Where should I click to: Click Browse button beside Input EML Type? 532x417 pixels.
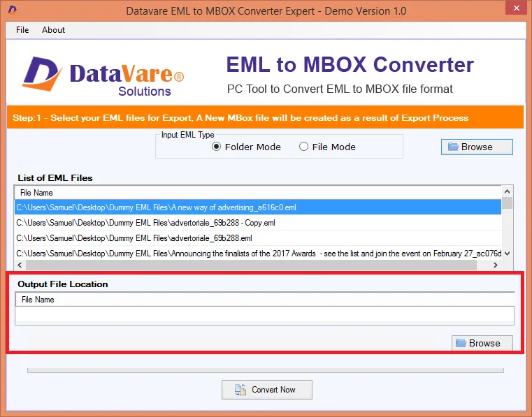[477, 147]
